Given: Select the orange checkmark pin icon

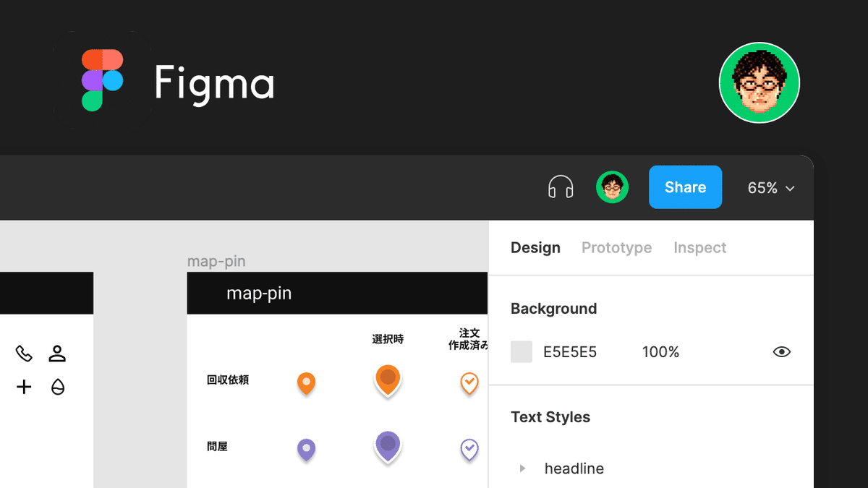Looking at the screenshot, I should click(469, 383).
